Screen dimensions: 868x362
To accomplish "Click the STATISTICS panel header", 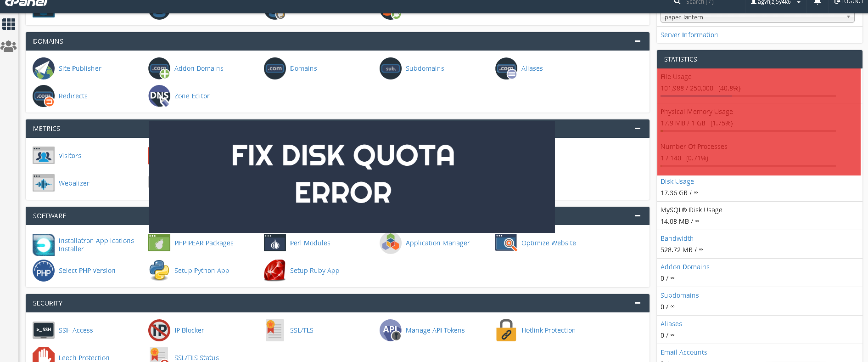I will 759,59.
